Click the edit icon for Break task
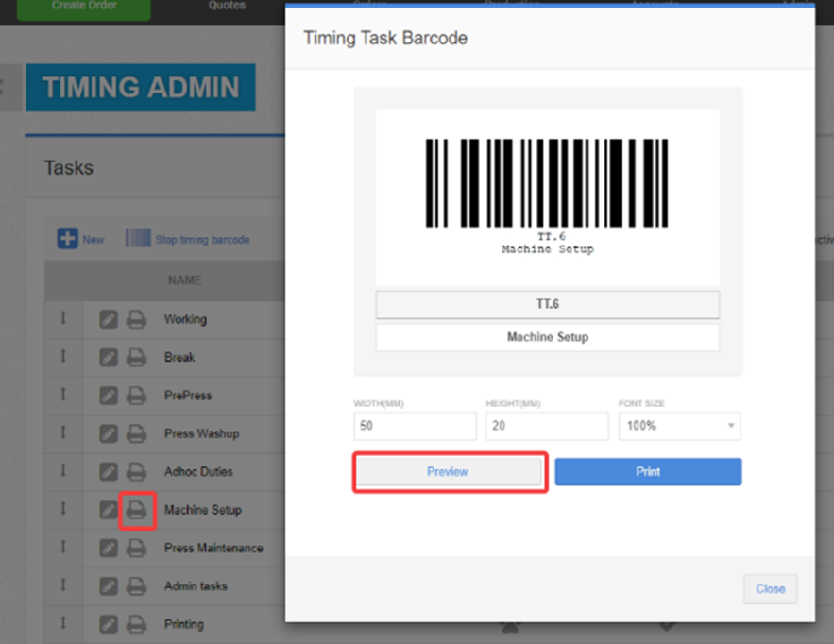Screen dimensions: 834x644 coord(109,357)
